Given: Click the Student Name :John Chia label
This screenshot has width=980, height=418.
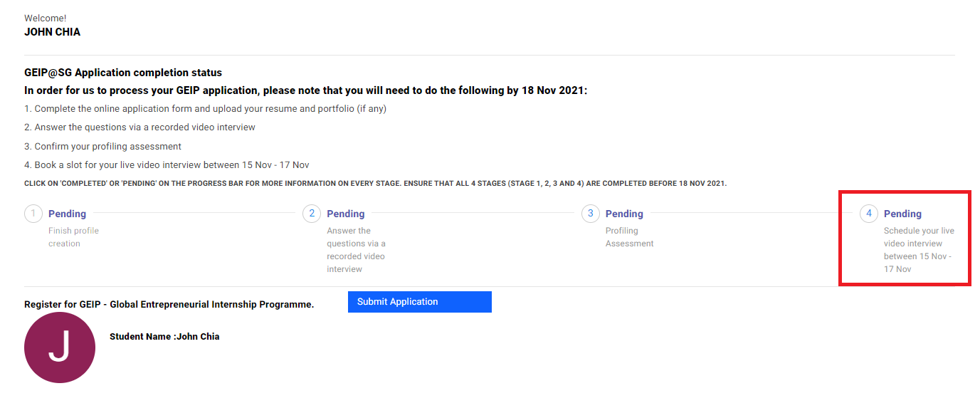Looking at the screenshot, I should coord(164,337).
